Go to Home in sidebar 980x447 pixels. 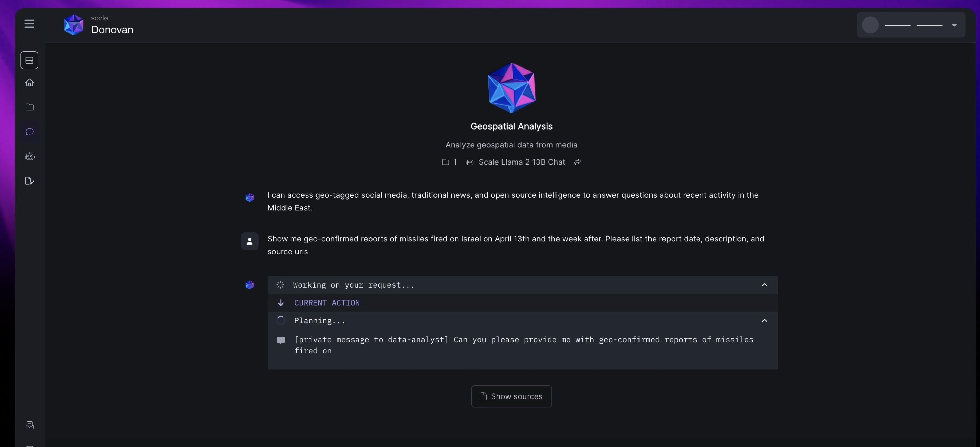click(29, 83)
